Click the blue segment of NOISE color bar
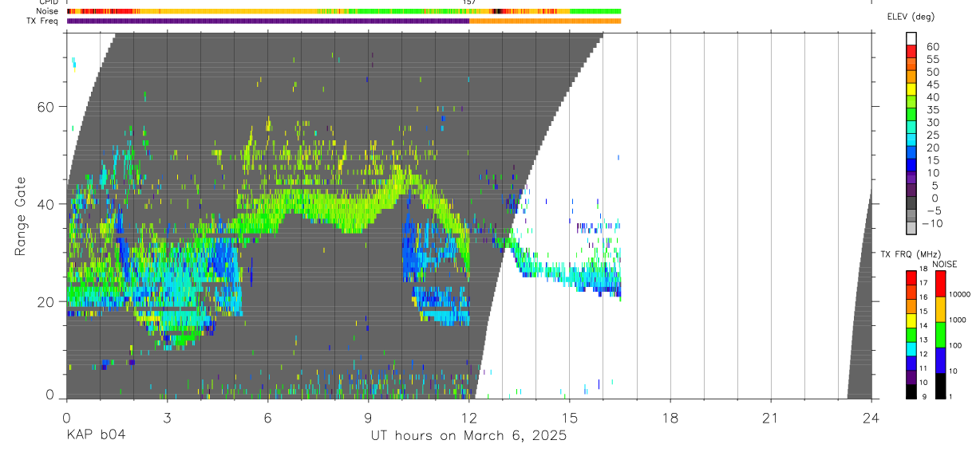Screen dimensions: 980x452 coord(940,360)
